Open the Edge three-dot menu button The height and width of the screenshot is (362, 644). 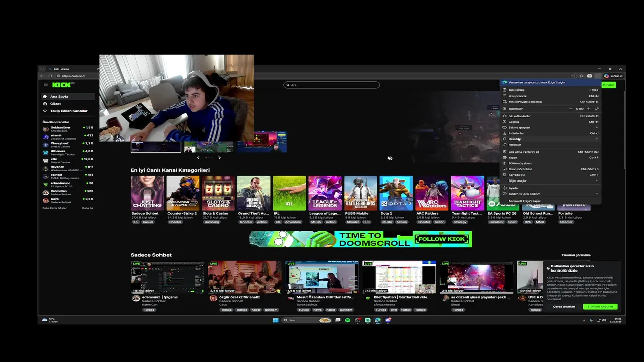pyautogui.click(x=598, y=76)
